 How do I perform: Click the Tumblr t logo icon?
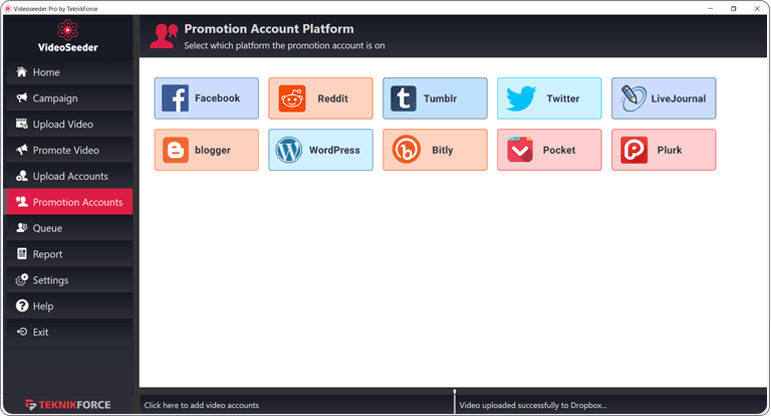point(404,98)
